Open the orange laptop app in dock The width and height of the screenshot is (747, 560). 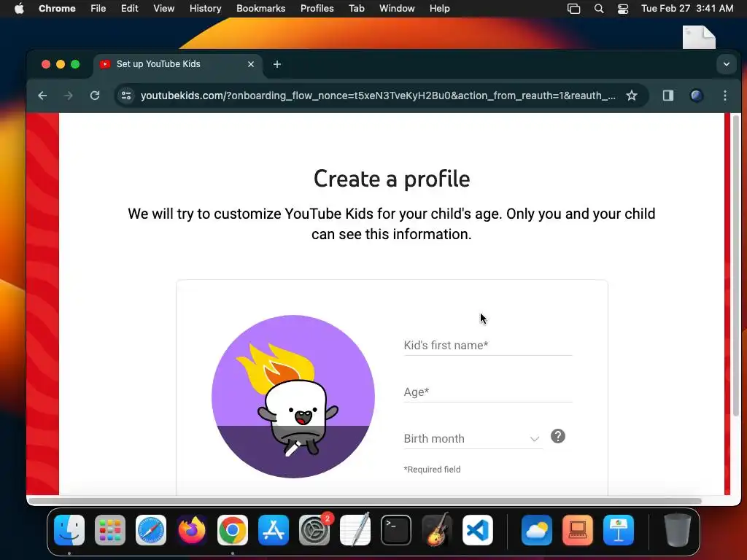[x=578, y=530]
